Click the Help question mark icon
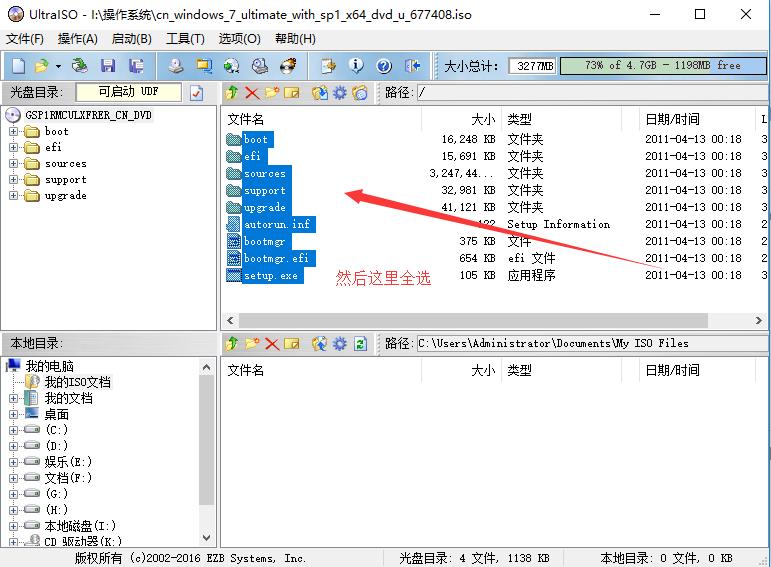This screenshot has width=771, height=567. [384, 65]
